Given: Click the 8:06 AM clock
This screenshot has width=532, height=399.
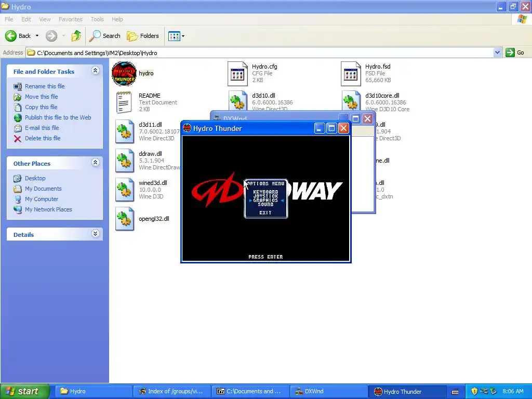Looking at the screenshot, I should [513, 391].
